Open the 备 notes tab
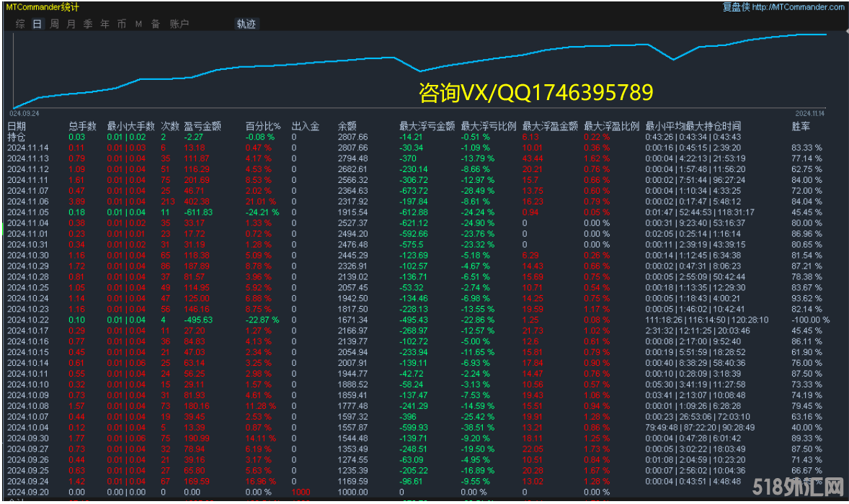Screen dimensions: 849x504 pyautogui.click(x=156, y=24)
